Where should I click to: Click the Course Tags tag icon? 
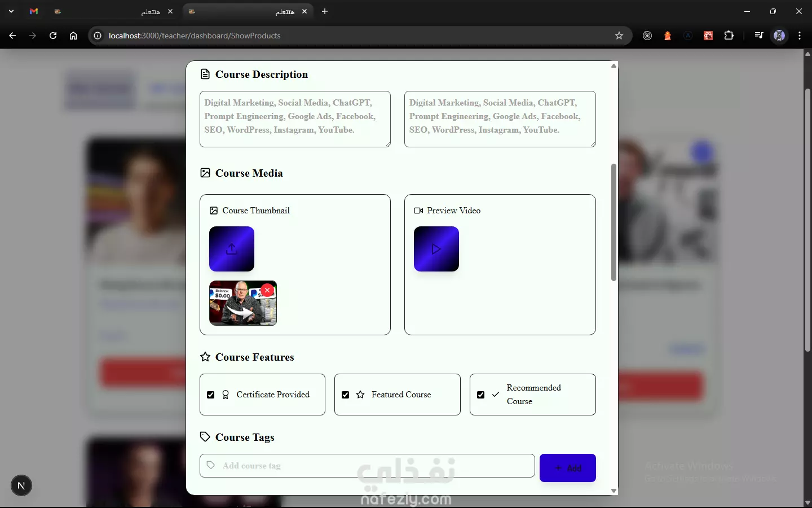click(205, 437)
